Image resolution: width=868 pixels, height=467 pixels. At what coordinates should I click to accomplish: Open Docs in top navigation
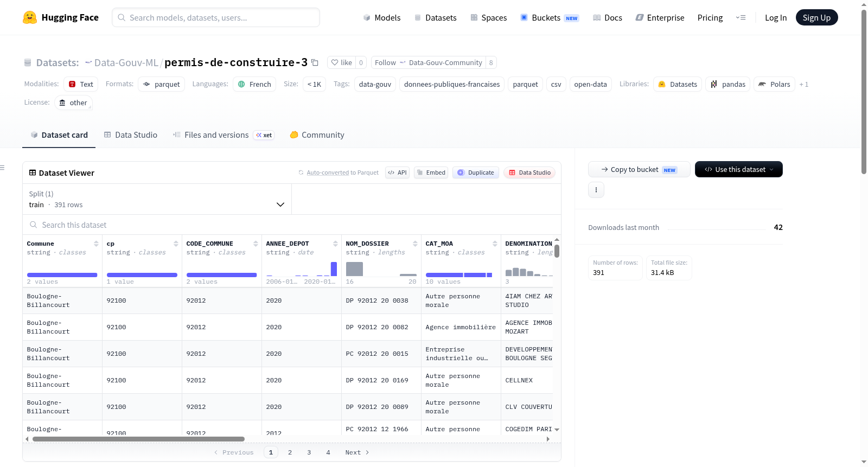[608, 17]
